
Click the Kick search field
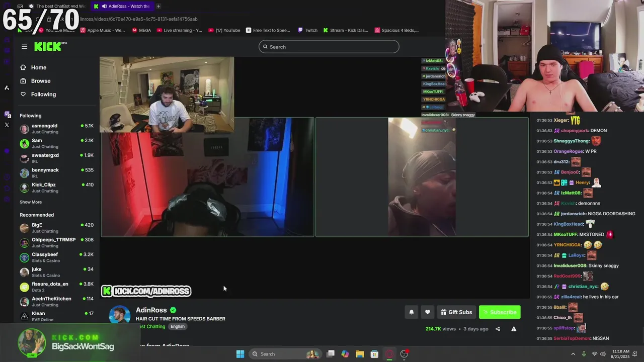329,47
